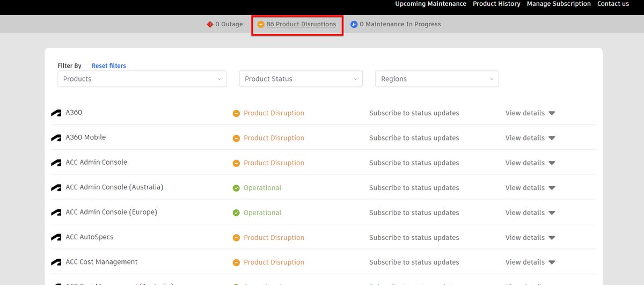Subscribe to status updates for ACC AutoSpecs
This screenshot has height=285, width=644.
(414, 237)
